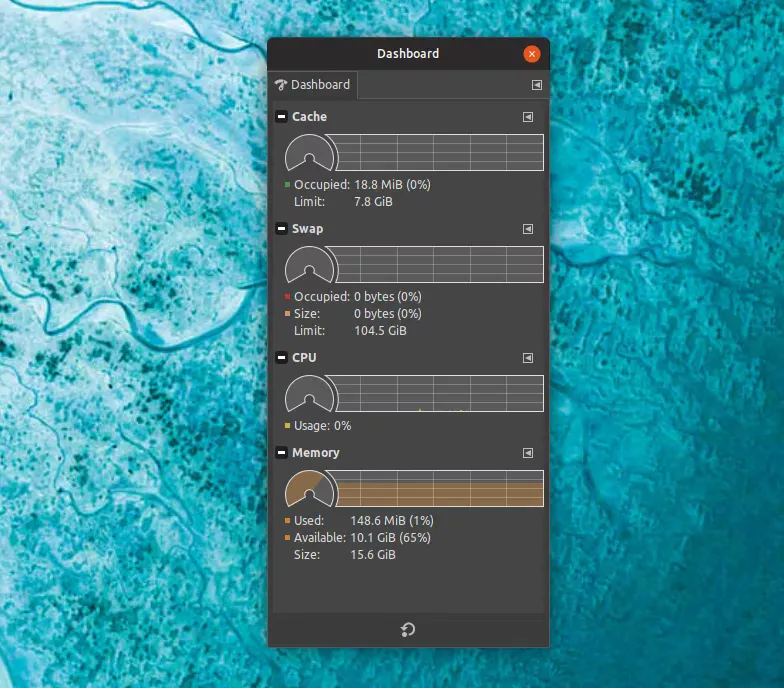Screen dimensions: 784x688
Task: Toggle the Memory Used color marker
Action: (x=288, y=521)
